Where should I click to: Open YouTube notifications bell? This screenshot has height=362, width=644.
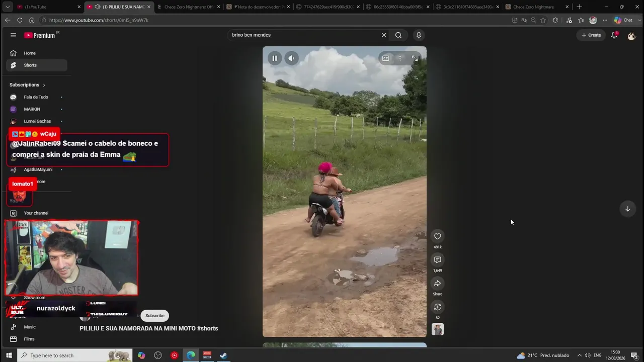(x=614, y=35)
